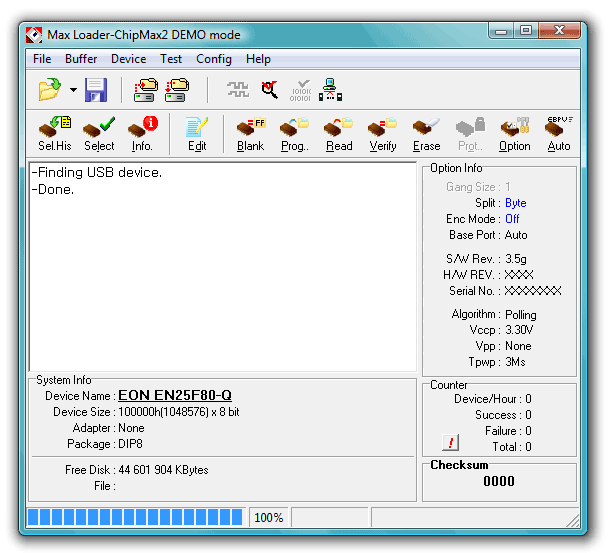The image size is (614, 553).
Task: Open Sel.His device history
Action: coord(55,134)
